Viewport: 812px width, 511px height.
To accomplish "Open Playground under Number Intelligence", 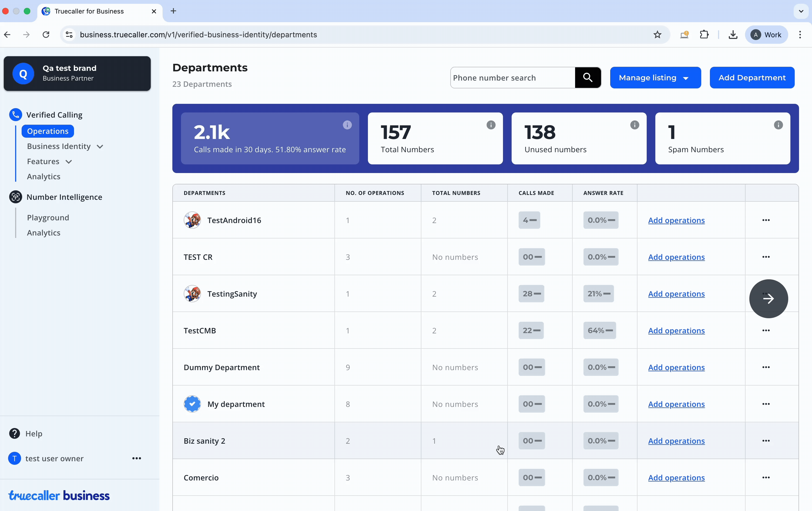I will [x=48, y=217].
